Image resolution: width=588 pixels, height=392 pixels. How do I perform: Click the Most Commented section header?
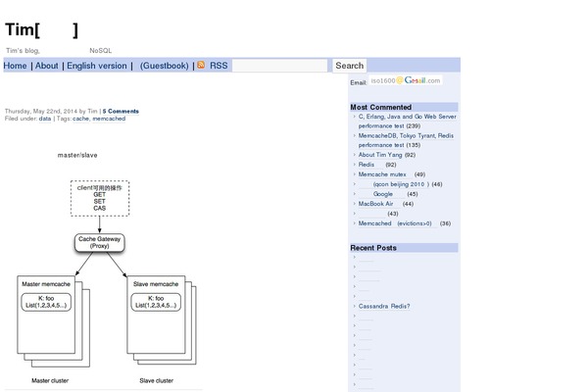(x=404, y=107)
